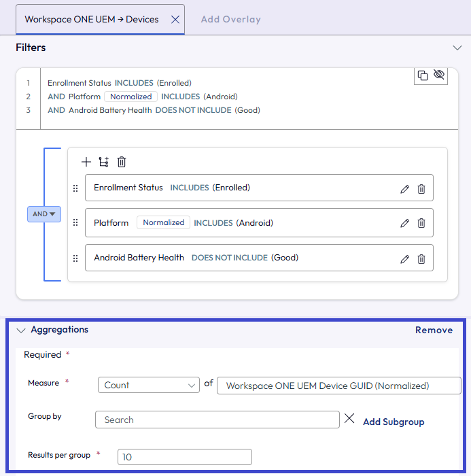Grab the Platform rule drag handle
The image size is (471, 476).
point(75,223)
